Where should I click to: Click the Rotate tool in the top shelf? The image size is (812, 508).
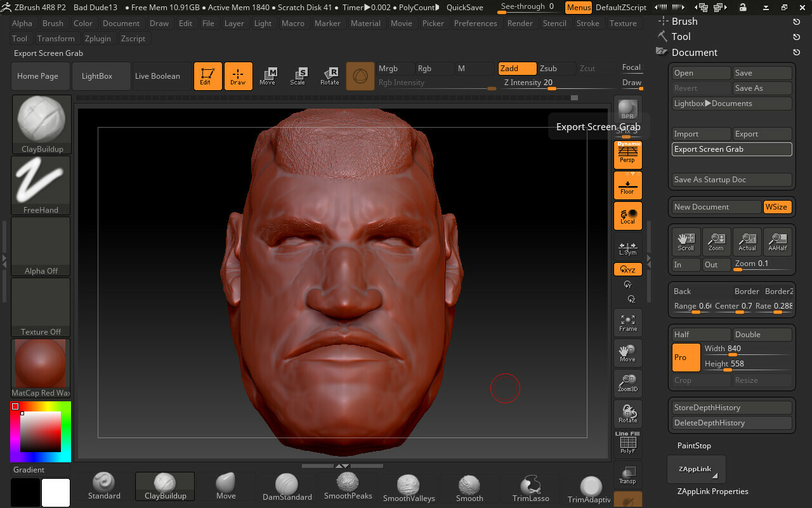[329, 76]
